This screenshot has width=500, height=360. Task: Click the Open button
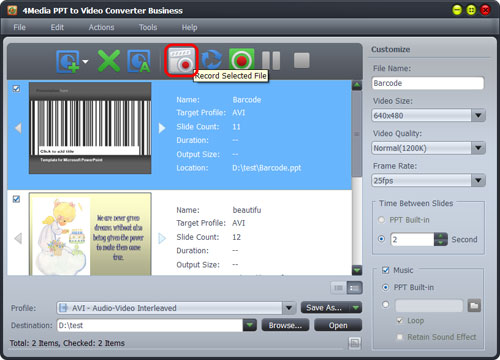tap(338, 325)
